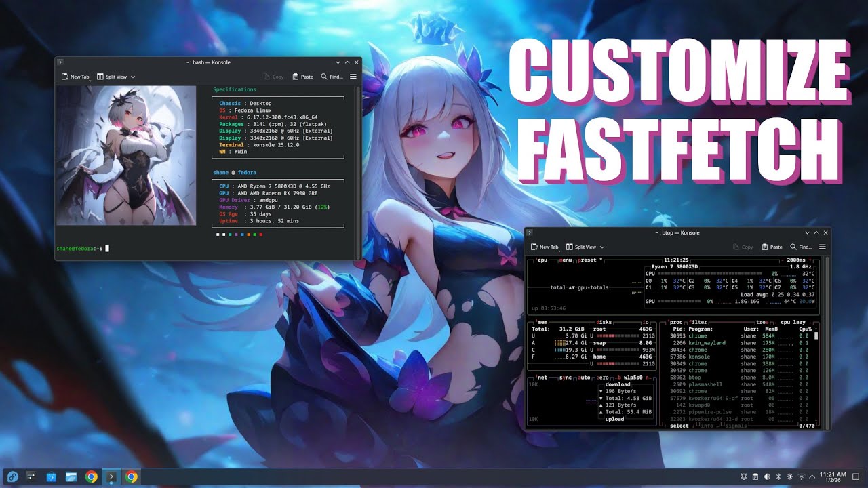
Task: Click the btop 'proc' box label
Action: [675, 322]
